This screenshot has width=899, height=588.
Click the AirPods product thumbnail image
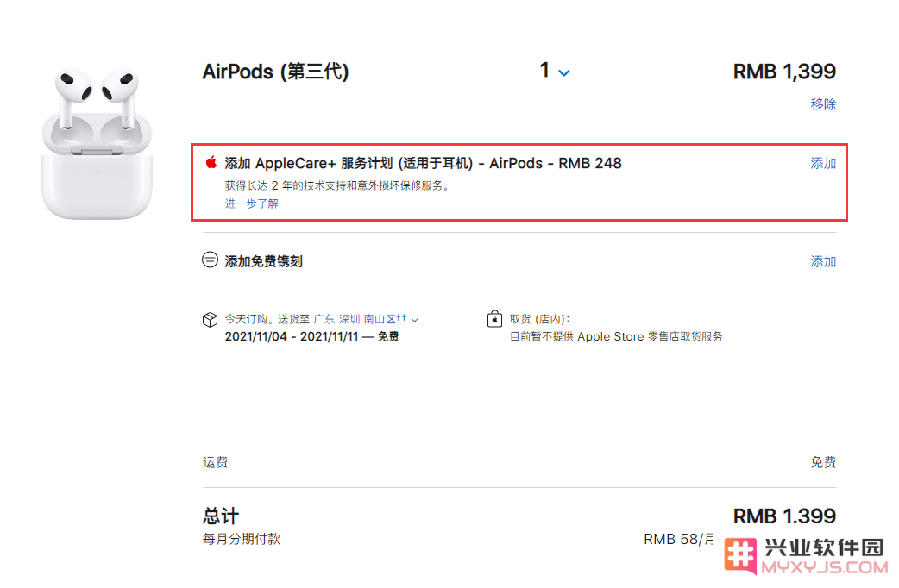point(97,143)
